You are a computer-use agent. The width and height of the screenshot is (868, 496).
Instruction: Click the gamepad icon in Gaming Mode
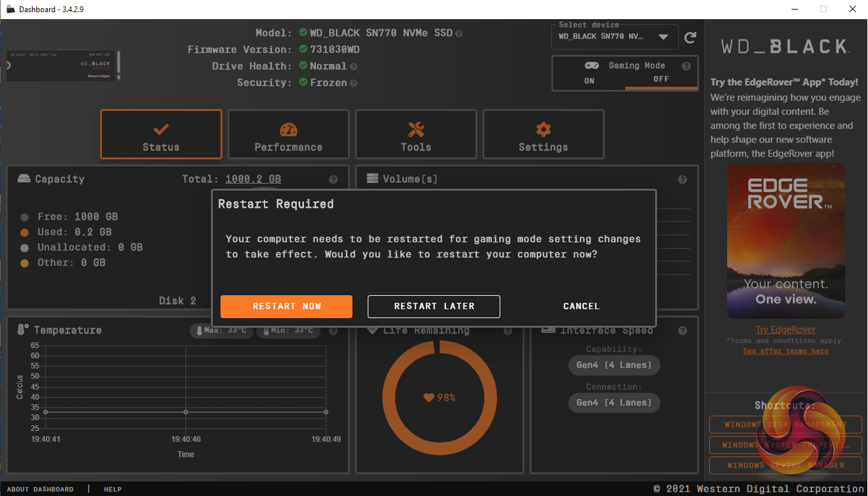coord(591,65)
